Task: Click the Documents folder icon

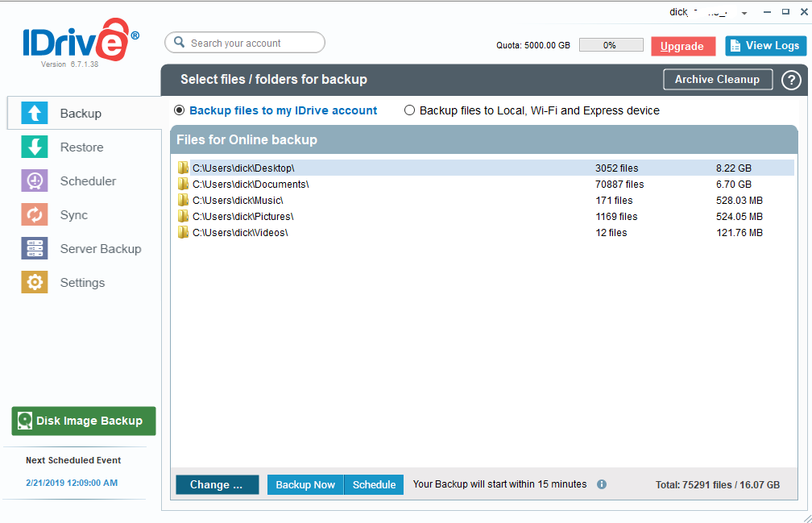Action: (x=183, y=184)
